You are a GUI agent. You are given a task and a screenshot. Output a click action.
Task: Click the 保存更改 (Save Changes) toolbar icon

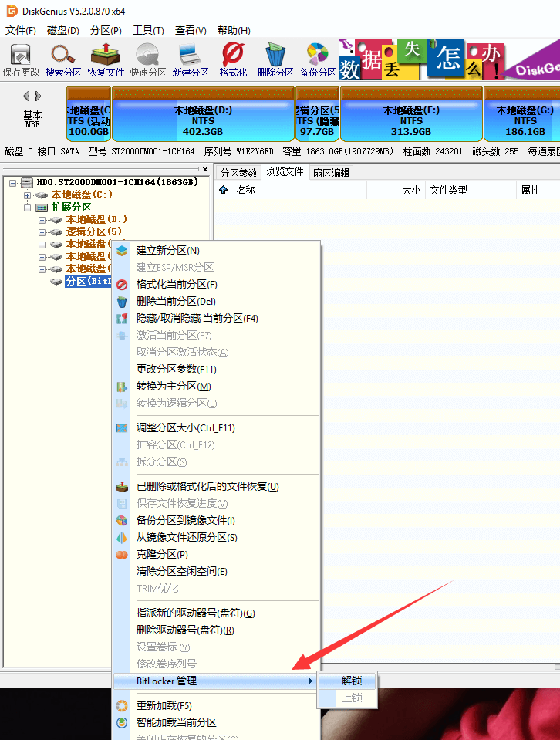[x=21, y=59]
